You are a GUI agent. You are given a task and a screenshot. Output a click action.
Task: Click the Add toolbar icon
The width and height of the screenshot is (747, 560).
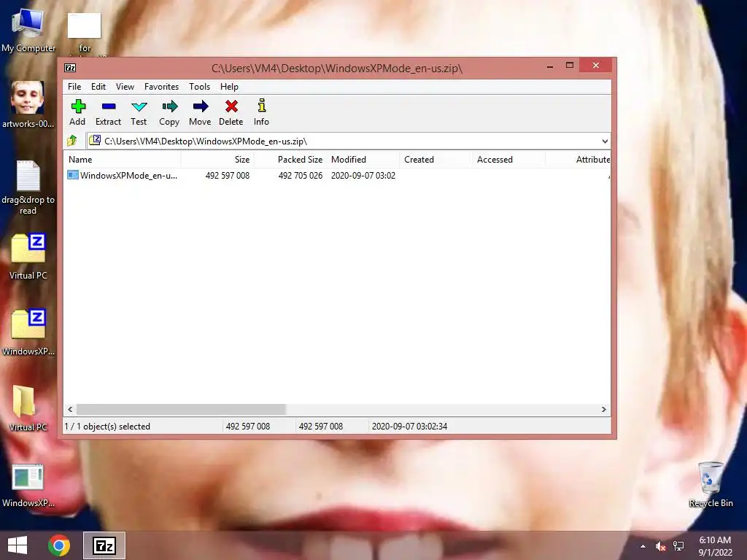pyautogui.click(x=77, y=112)
